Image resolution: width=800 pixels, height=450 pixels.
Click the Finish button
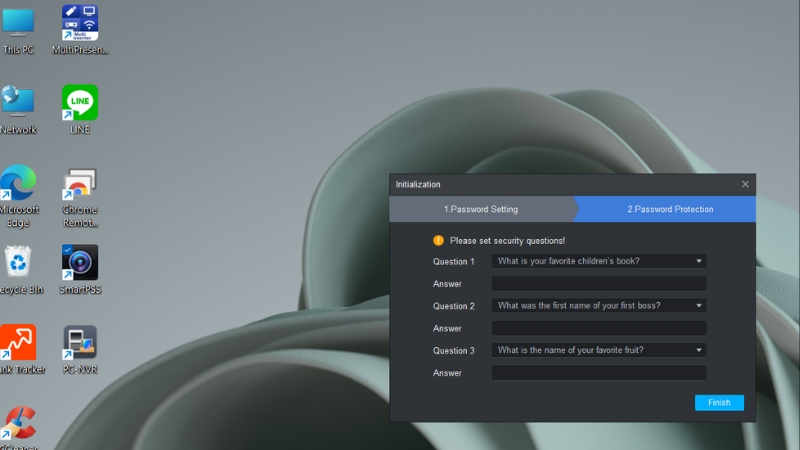pos(719,403)
